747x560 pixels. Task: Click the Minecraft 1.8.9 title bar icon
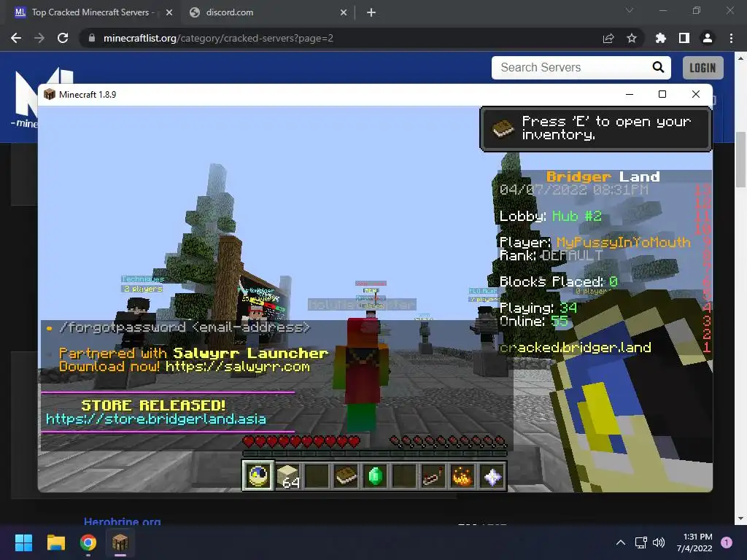(x=50, y=94)
